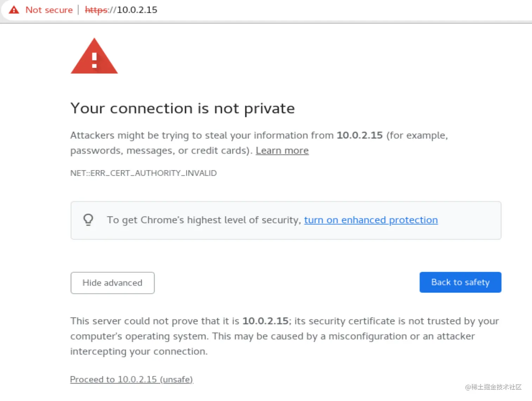
Task: Follow the "turn on enhanced protection" link
Action: pyautogui.click(x=370, y=220)
